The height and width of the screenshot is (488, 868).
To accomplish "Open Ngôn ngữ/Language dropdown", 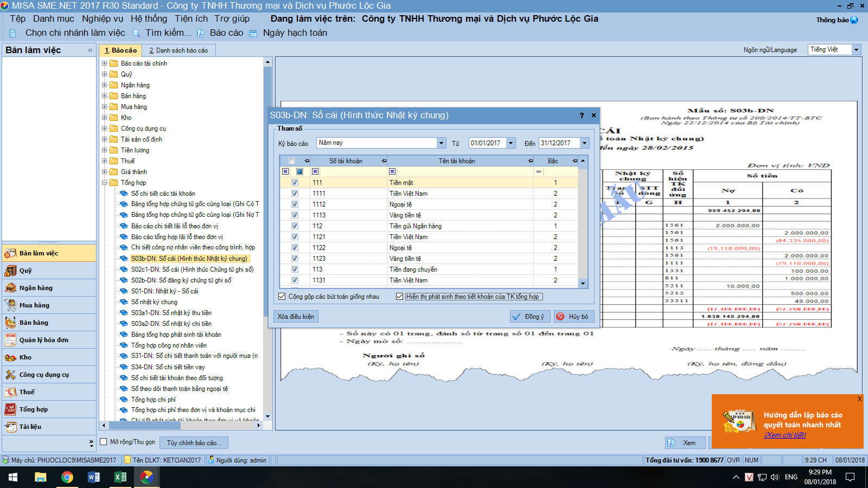I will (857, 50).
